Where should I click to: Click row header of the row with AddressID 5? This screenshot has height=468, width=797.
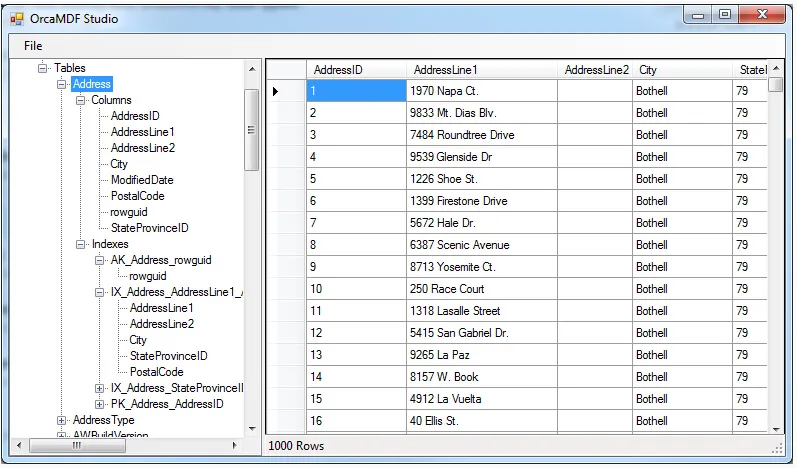point(286,179)
